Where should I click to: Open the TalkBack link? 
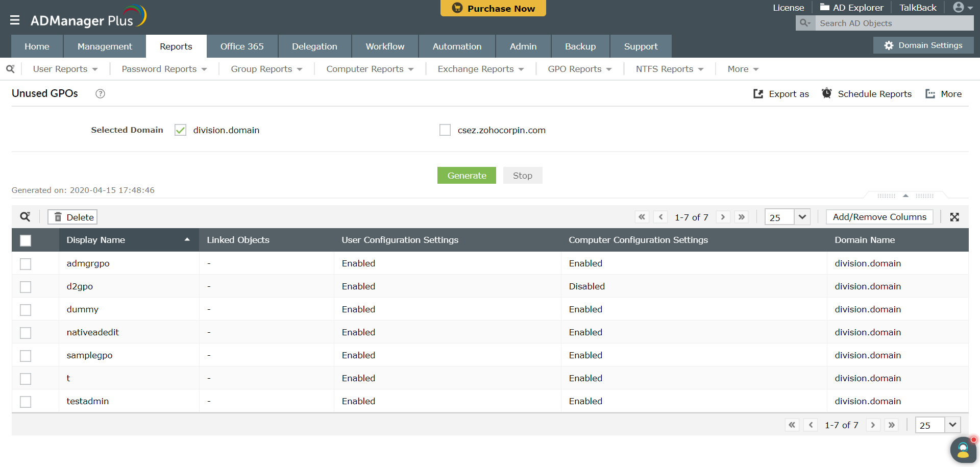[918, 8]
